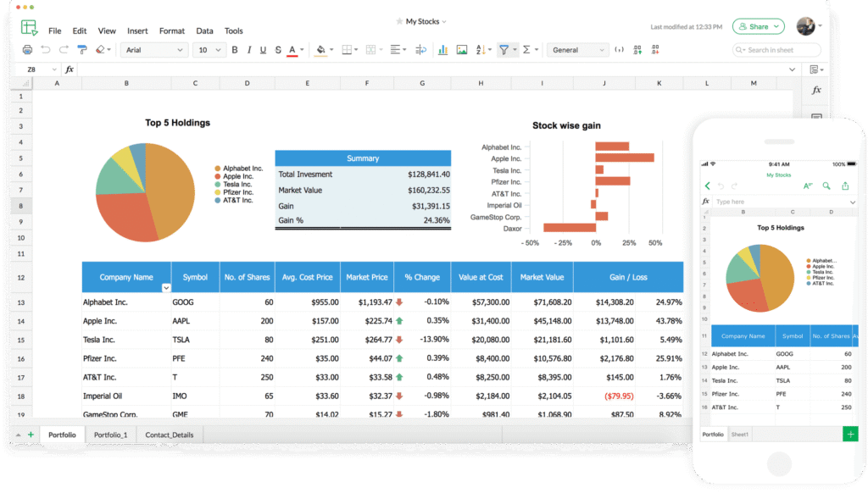Switch to the Portfolio_1 sheet tab
868x493 pixels.
110,435
